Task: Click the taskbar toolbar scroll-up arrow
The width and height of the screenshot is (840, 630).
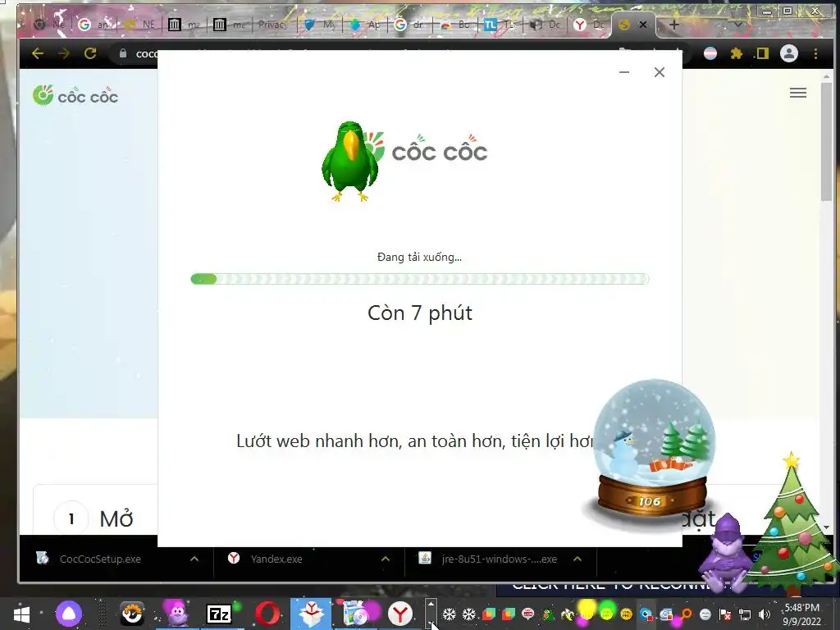Action: coord(431,605)
